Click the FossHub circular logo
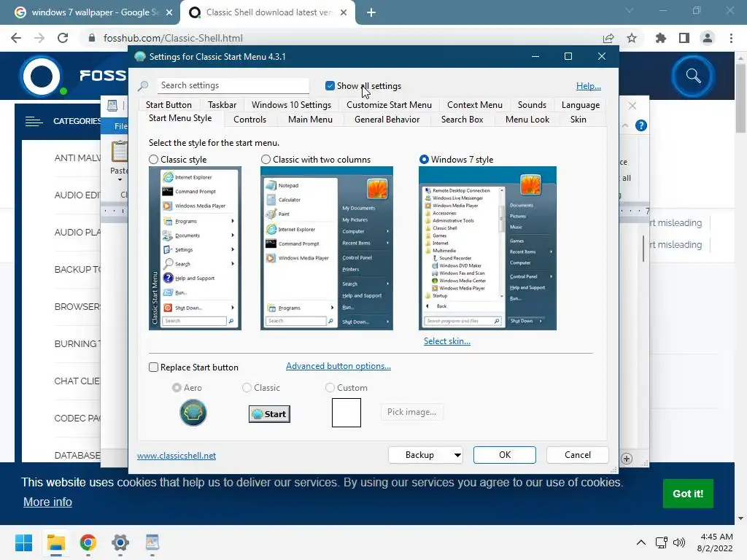Image resolution: width=747 pixels, height=560 pixels. pos(42,76)
